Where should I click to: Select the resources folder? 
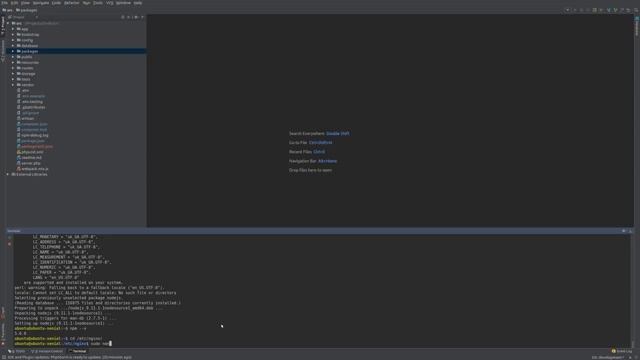point(30,62)
